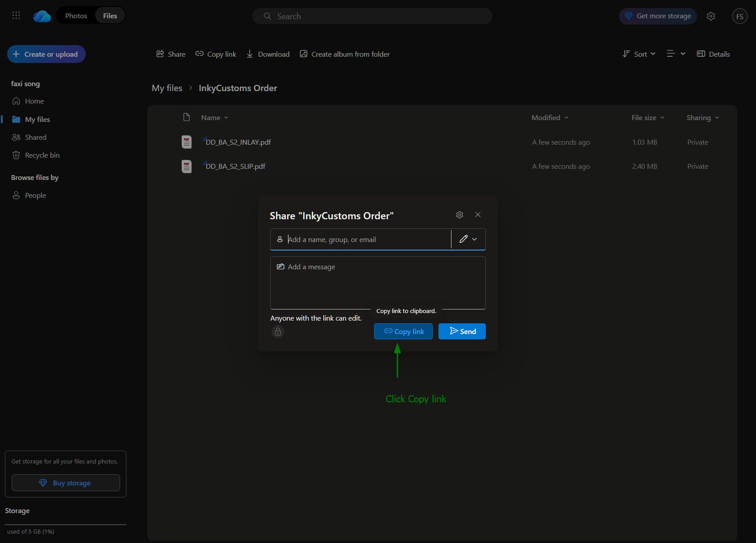756x543 pixels.
Task: Open the app launcher grid icon
Action: point(16,16)
